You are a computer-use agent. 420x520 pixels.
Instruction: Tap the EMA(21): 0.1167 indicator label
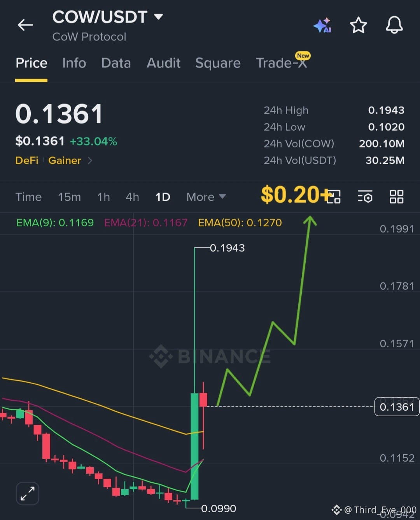click(146, 222)
